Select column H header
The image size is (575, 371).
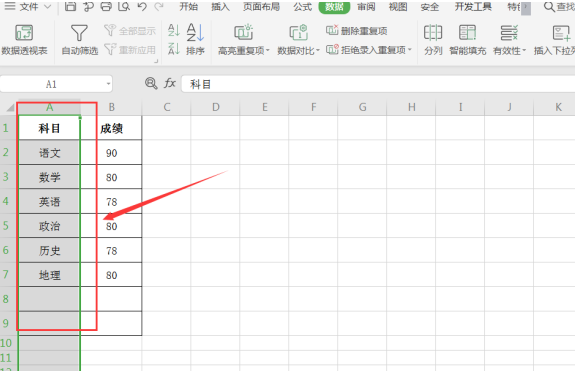411,107
